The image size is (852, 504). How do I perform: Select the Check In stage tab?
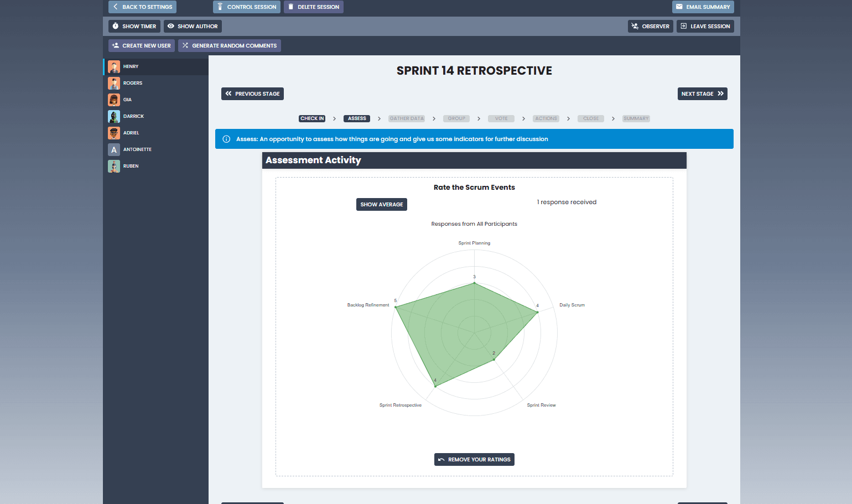tap(312, 119)
